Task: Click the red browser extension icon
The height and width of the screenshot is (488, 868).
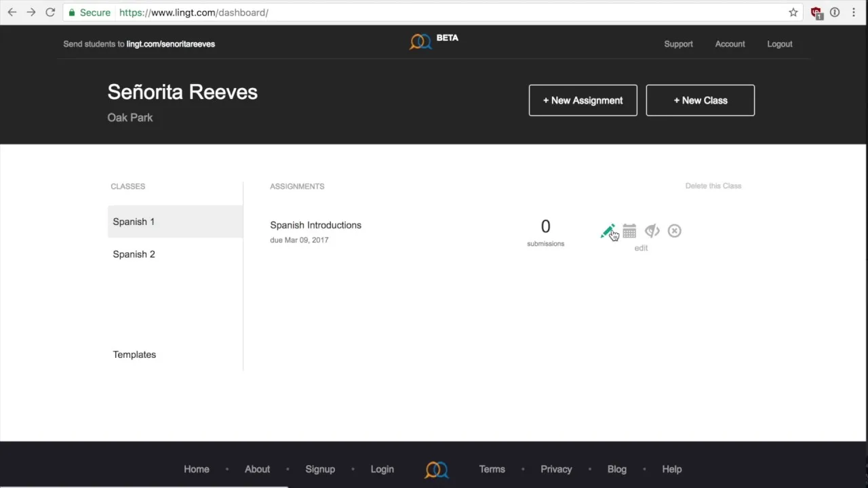Action: click(816, 12)
